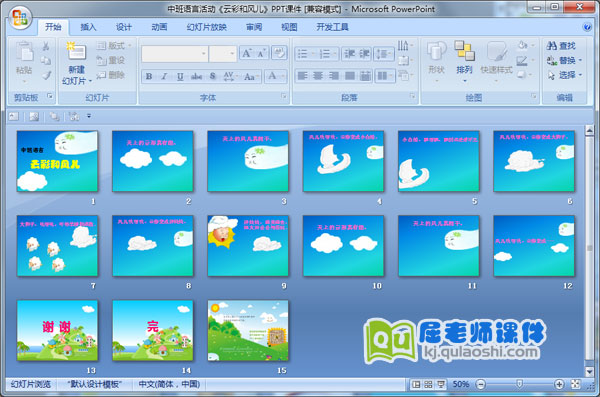This screenshot has width=600, height=397.
Task: Open font color dropdown arrow
Action: pyautogui.click(x=283, y=76)
